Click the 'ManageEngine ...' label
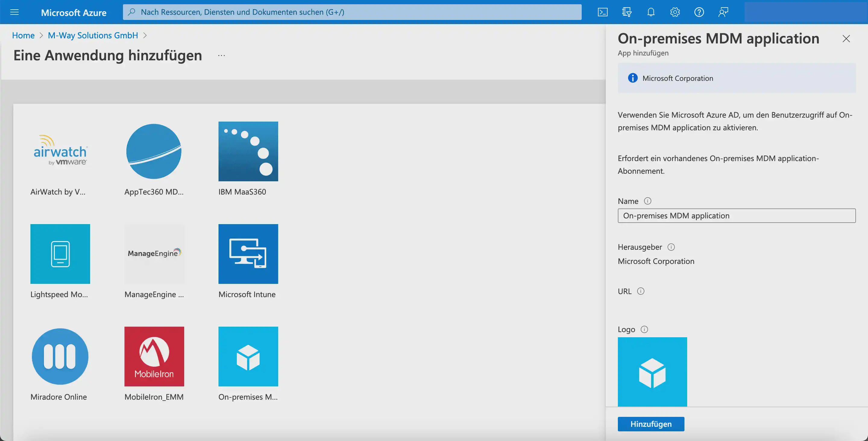The height and width of the screenshot is (441, 868). 154,294
